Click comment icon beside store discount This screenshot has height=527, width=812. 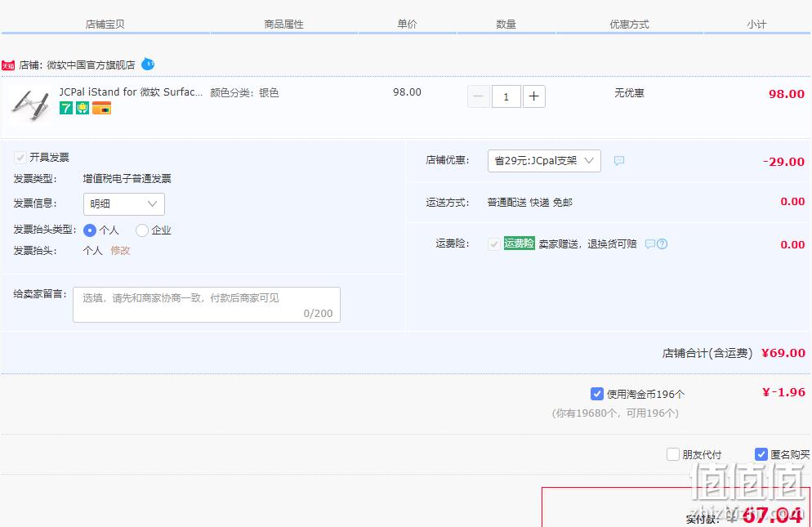(619, 161)
